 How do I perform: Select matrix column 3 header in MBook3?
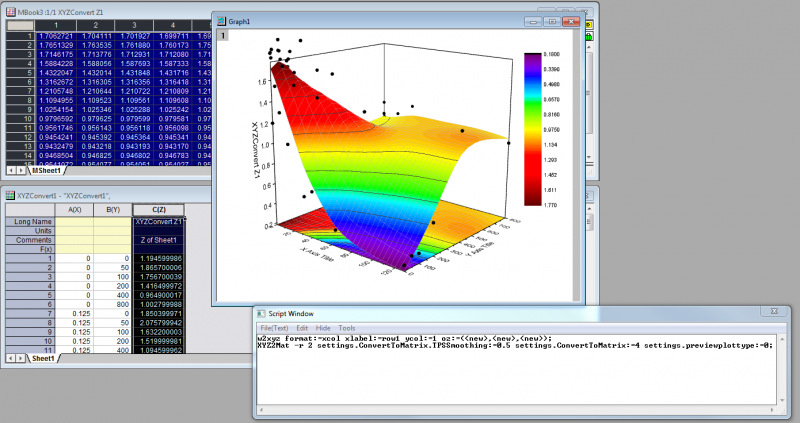[134, 25]
